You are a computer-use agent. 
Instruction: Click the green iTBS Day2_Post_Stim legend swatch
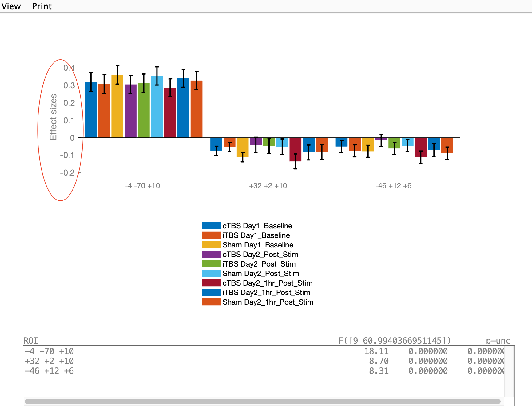coord(211,264)
